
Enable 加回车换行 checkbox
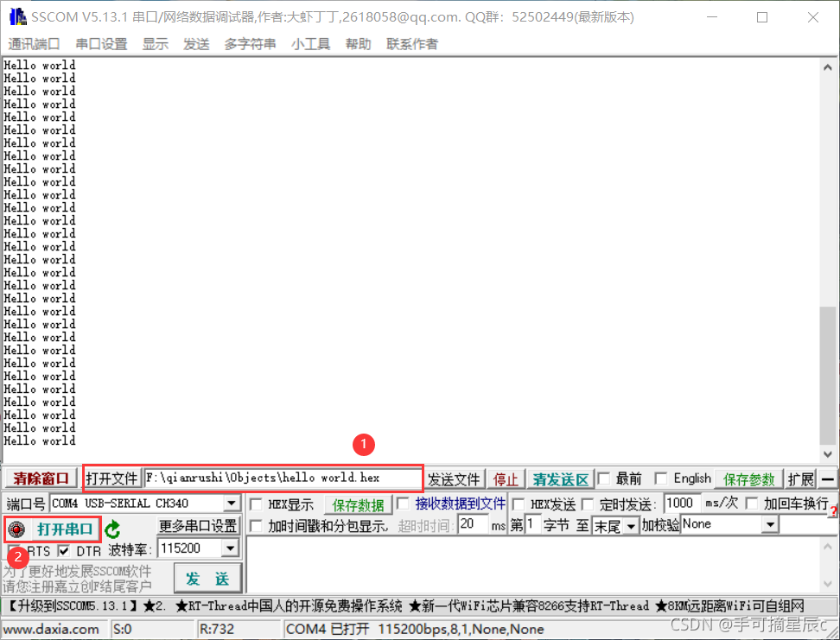(x=752, y=504)
